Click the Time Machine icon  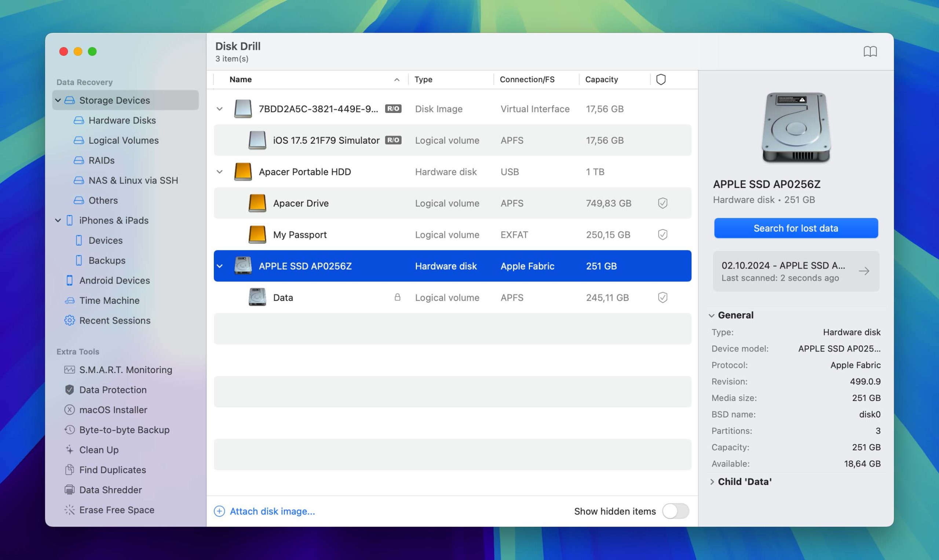coord(69,301)
